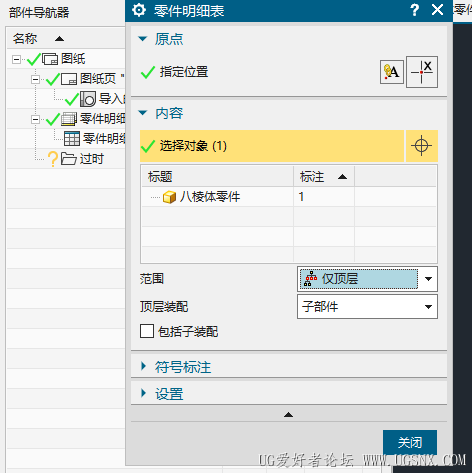Collapse the 图纸 tree node
This screenshot has width=472, height=473.
pos(16,59)
